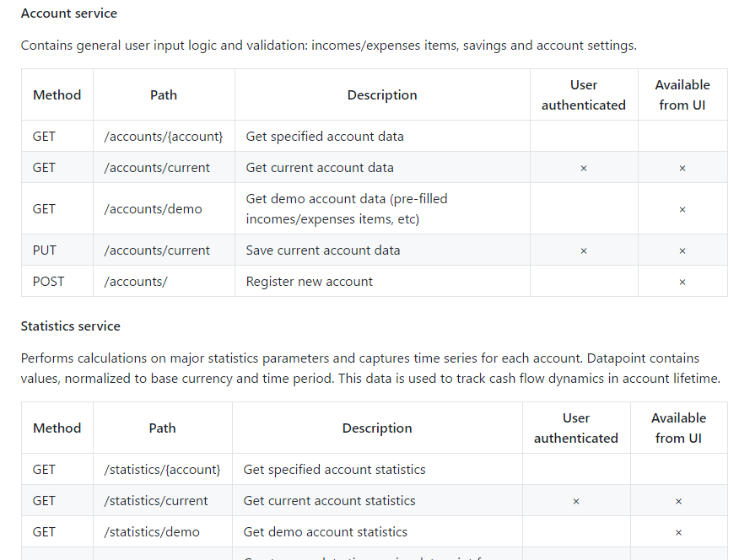Click × under Available from UI for PUT /accounts/current
739x560 pixels.
click(x=682, y=251)
